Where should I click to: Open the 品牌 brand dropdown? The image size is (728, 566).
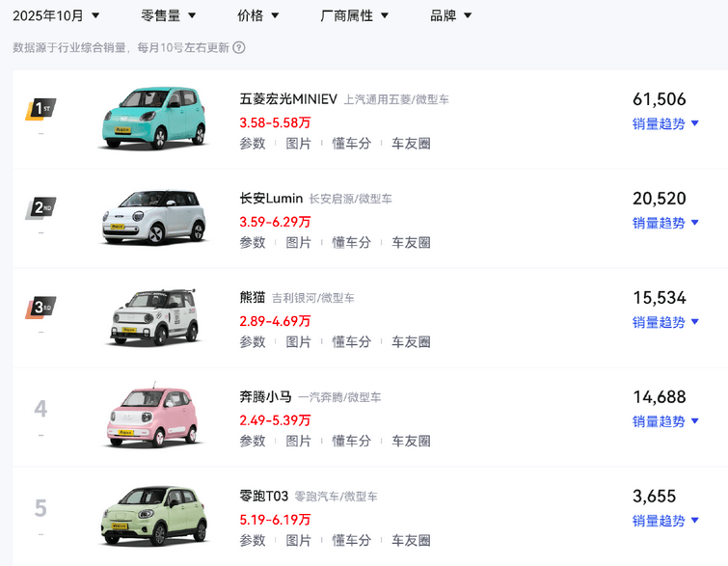point(451,15)
